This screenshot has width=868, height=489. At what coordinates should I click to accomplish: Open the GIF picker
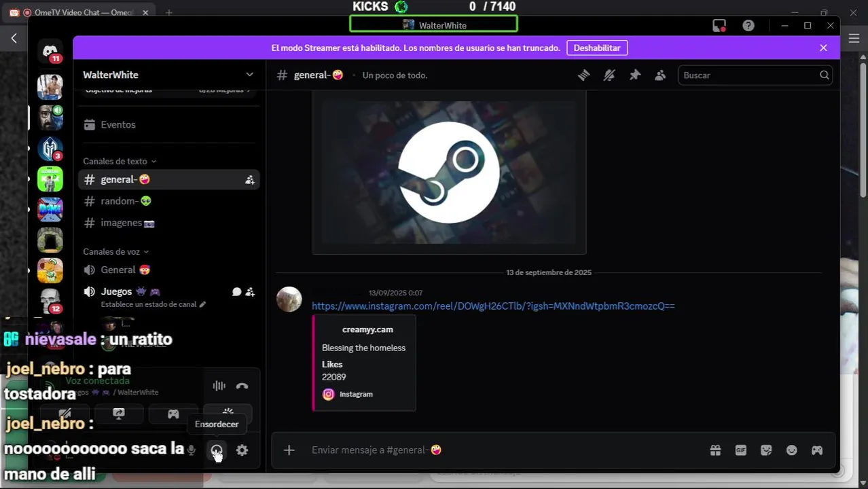coord(740,450)
